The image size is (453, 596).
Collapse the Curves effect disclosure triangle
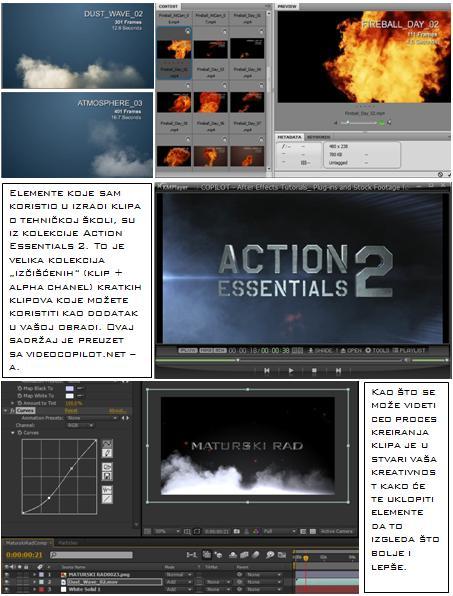[6, 411]
